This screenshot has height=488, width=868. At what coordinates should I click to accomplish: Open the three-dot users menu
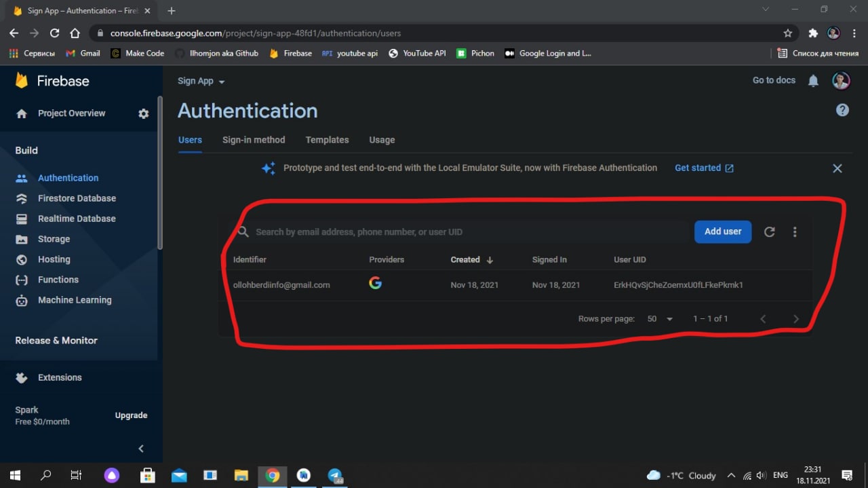(x=795, y=232)
